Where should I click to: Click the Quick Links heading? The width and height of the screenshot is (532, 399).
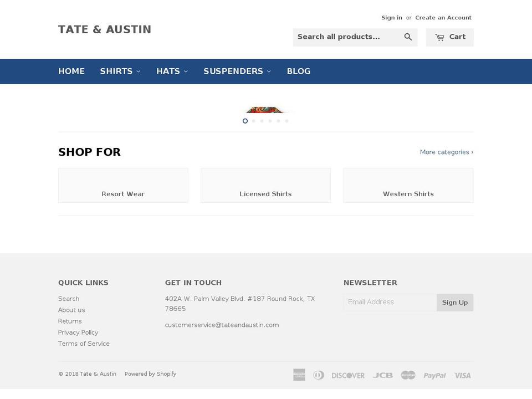tap(83, 283)
